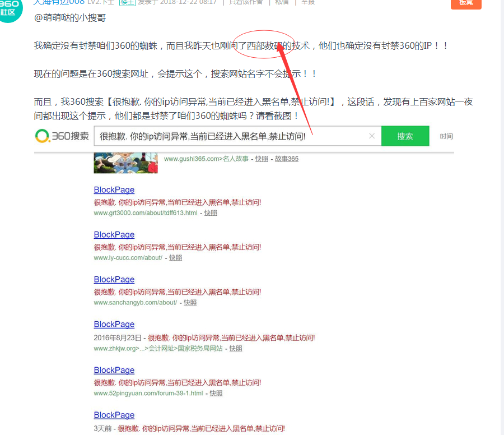
Task: Open the 时间 filter beside the search button
Action: click(446, 136)
